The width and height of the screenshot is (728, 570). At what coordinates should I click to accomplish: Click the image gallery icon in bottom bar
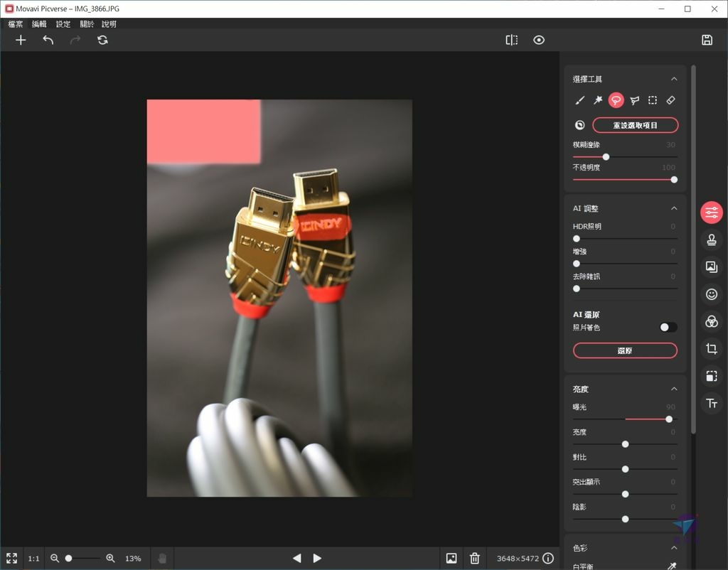point(451,558)
